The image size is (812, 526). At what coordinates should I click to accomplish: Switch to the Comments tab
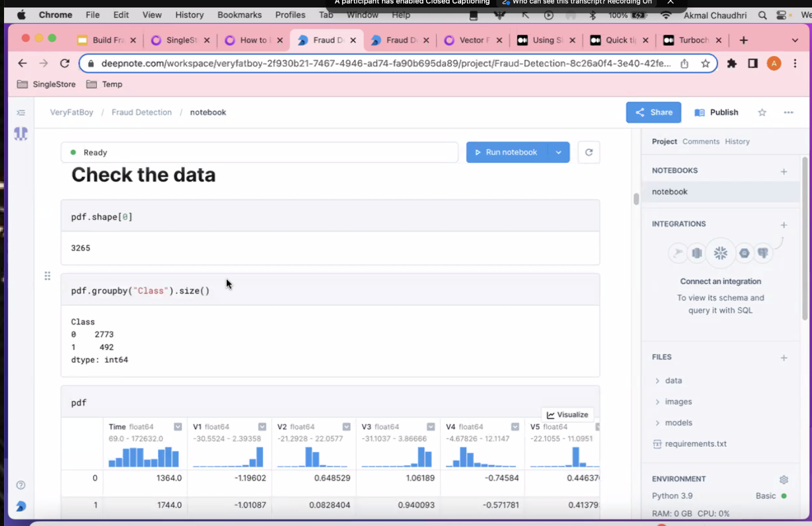tap(701, 141)
